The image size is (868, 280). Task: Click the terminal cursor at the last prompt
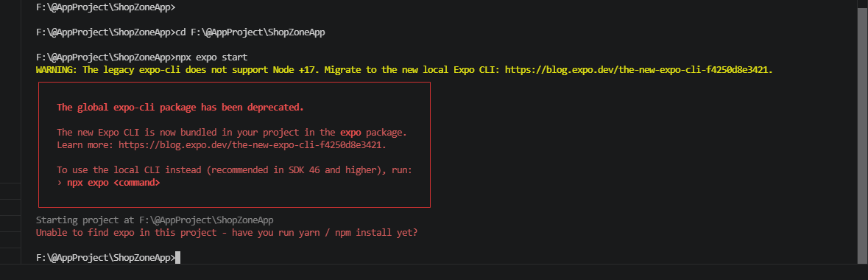[x=177, y=258]
